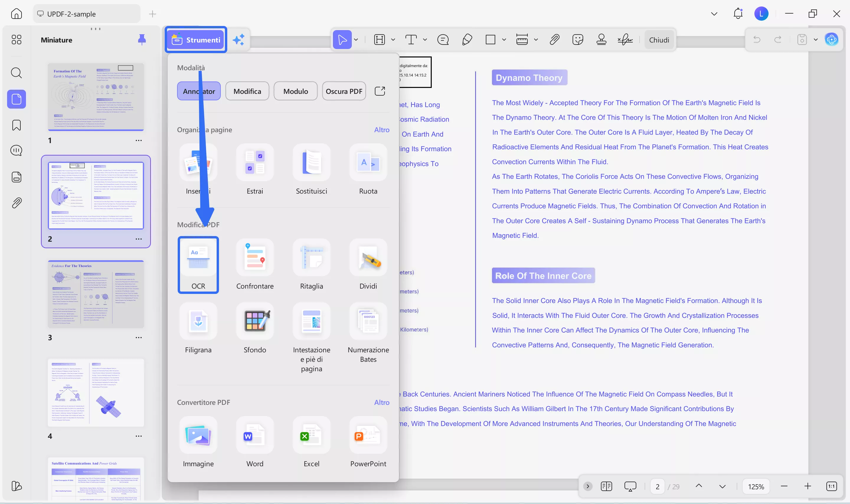This screenshot has height=504, width=850.
Task: Switch to Modifica mode
Action: (x=247, y=91)
